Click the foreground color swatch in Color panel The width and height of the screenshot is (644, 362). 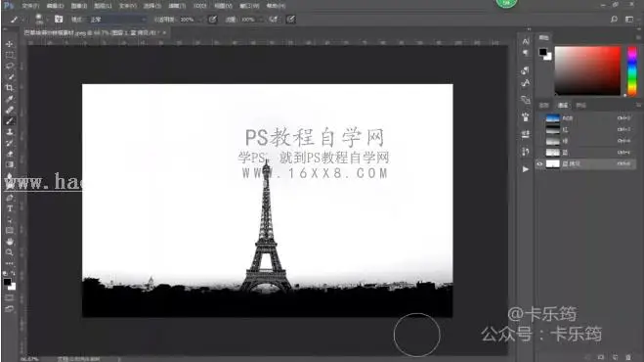[543, 52]
